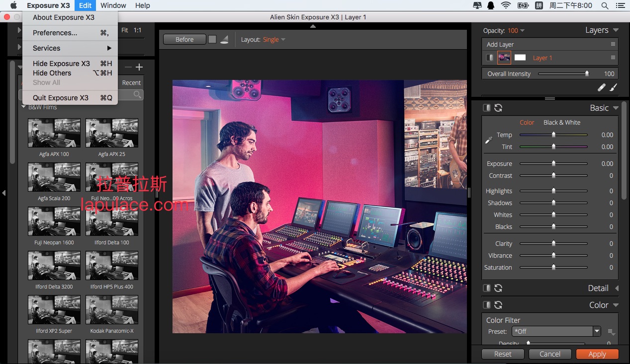This screenshot has height=364, width=630.
Task: Click the Reset button
Action: pos(503,354)
